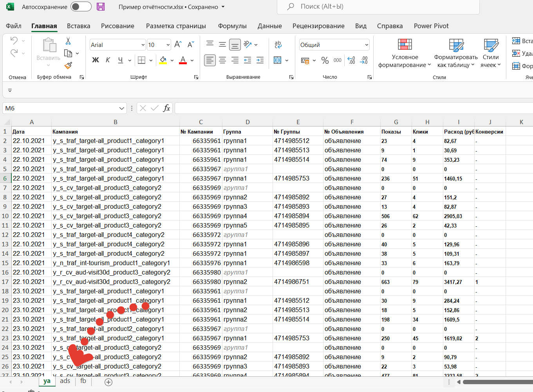Image resolution: width=533 pixels, height=392 pixels.
Task: Click the Save floppy disk icon
Action: (x=101, y=7)
